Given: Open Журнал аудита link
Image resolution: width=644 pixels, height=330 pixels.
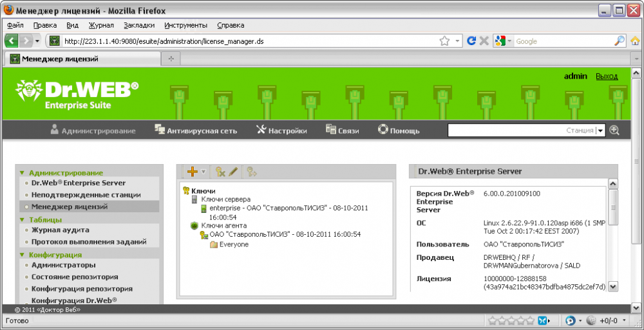Looking at the screenshot, I should [61, 230].
